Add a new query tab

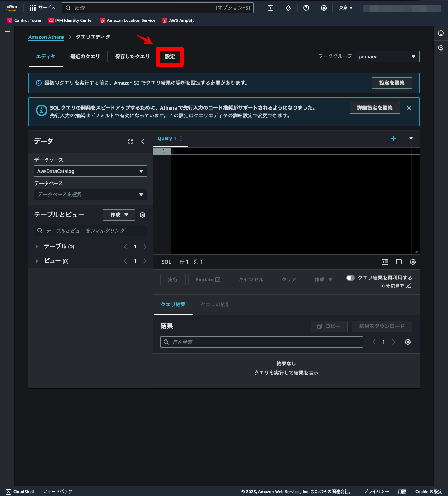click(x=394, y=138)
